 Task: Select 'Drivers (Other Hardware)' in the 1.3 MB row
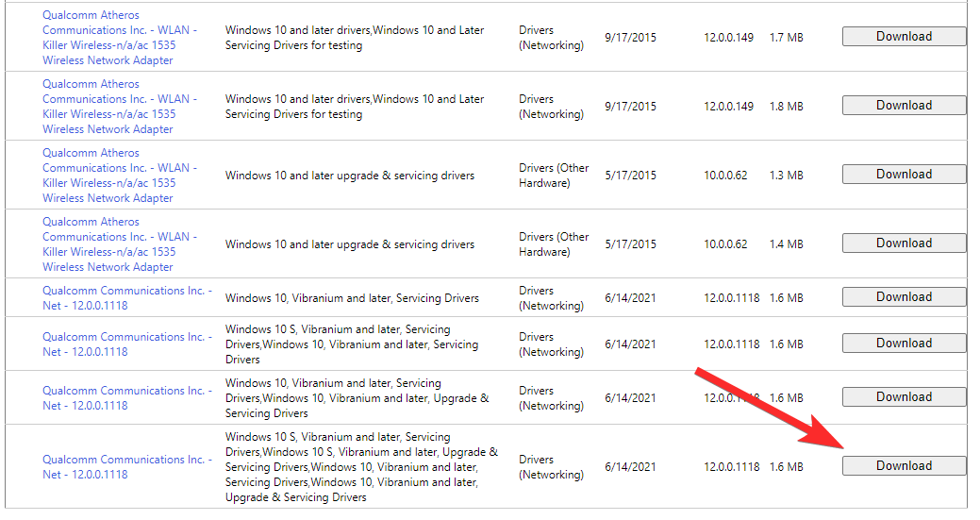(x=554, y=176)
